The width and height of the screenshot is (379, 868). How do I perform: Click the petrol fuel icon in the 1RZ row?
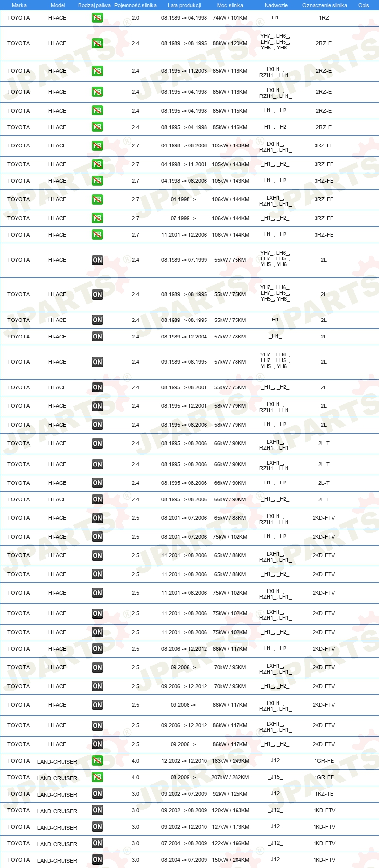point(97,18)
